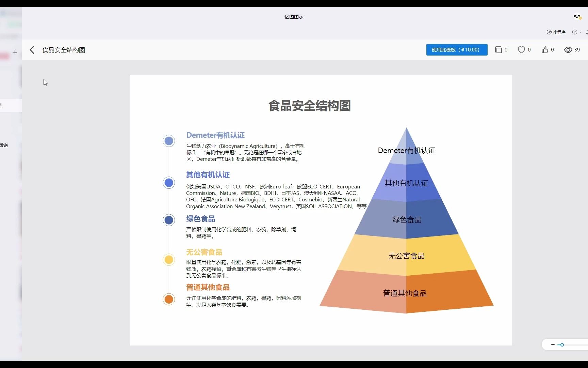The height and width of the screenshot is (368, 588).
Task: Click the yellow pyramid tier 无公害食品
Action: (407, 256)
